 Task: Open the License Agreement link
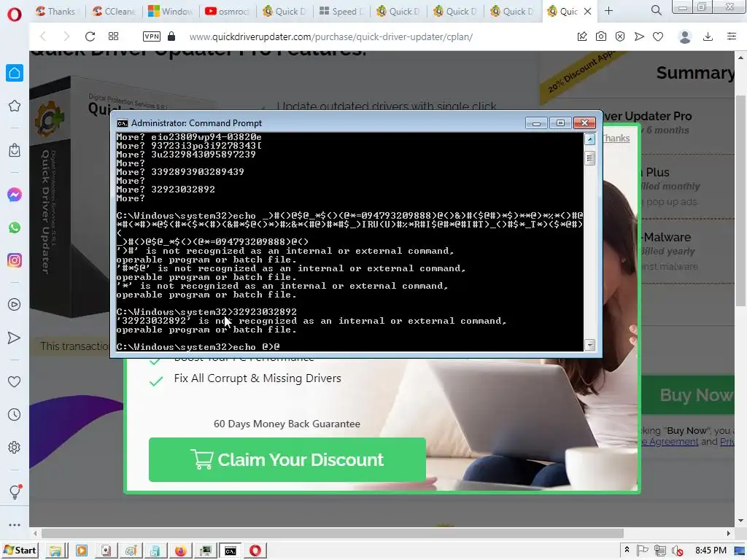670,442
